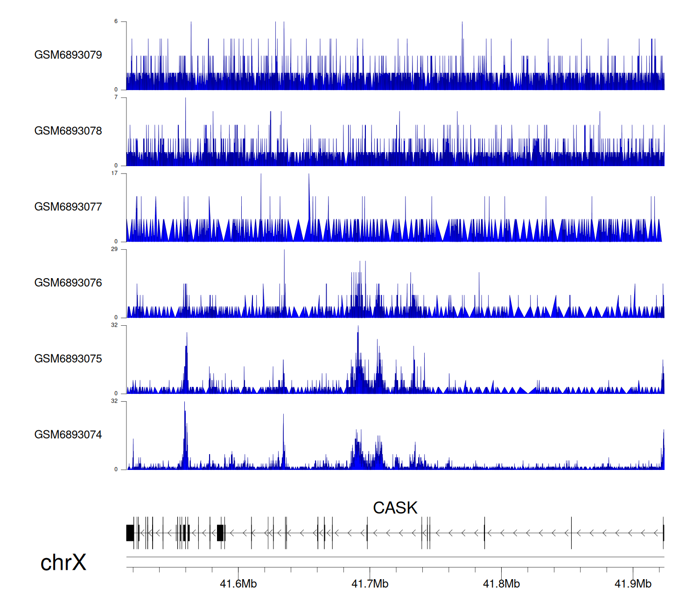Click the GSM6893075 track label
Screen dimensions: 700x616
pyautogui.click(x=68, y=359)
